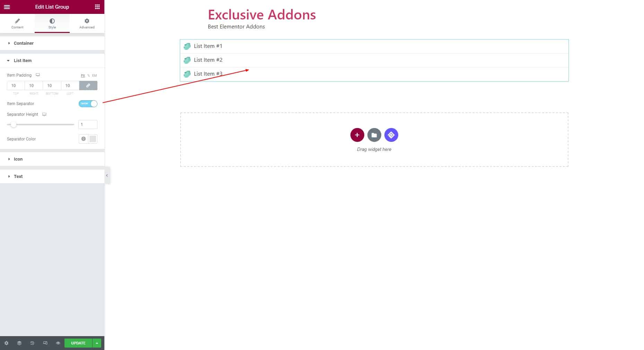Switch to the Advanced tab

87,24
